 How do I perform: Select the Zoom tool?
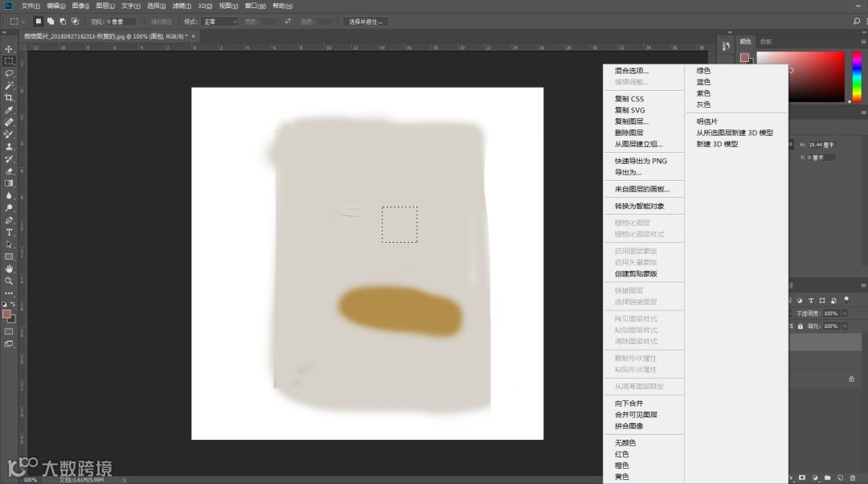9,281
